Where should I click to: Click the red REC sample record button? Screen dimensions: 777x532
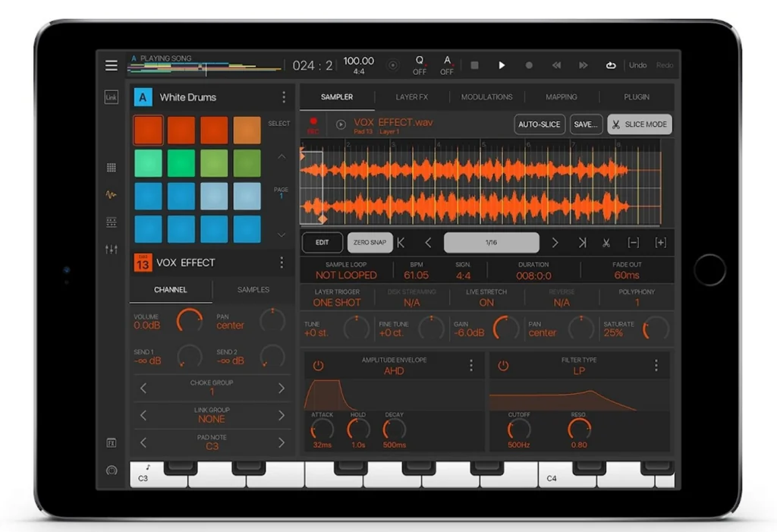tap(313, 125)
